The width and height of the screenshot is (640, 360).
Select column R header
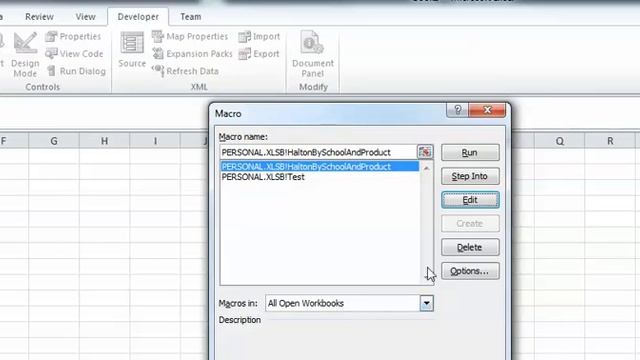[610, 141]
